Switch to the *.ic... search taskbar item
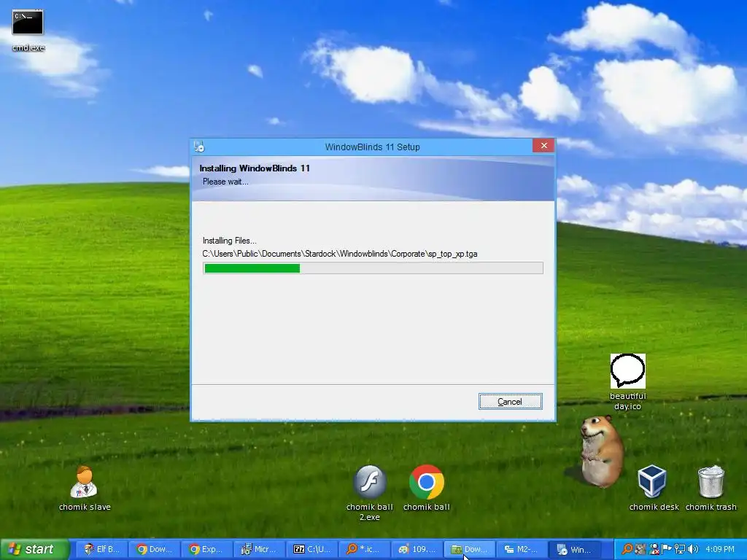The width and height of the screenshot is (747, 560). pyautogui.click(x=364, y=549)
